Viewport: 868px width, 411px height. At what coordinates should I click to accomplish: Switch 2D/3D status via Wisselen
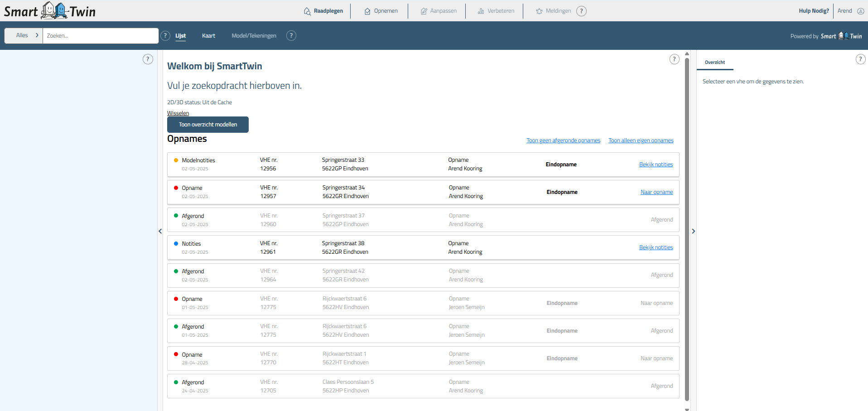[x=178, y=113]
